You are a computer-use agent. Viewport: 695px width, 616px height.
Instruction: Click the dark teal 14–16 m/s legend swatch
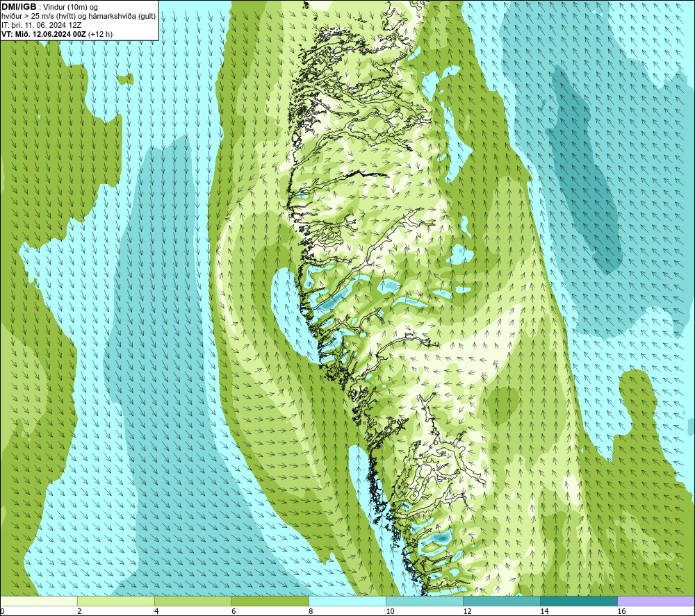coord(579,601)
